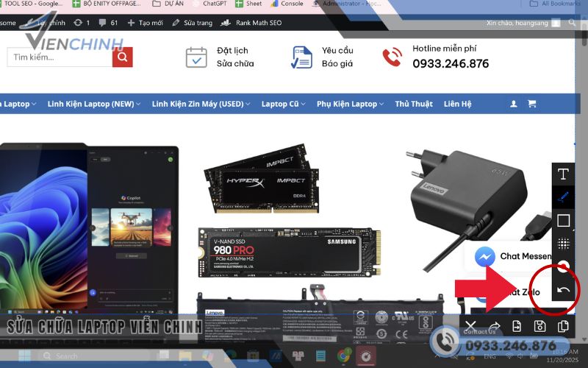Click the Chat Messenger button

tap(510, 257)
